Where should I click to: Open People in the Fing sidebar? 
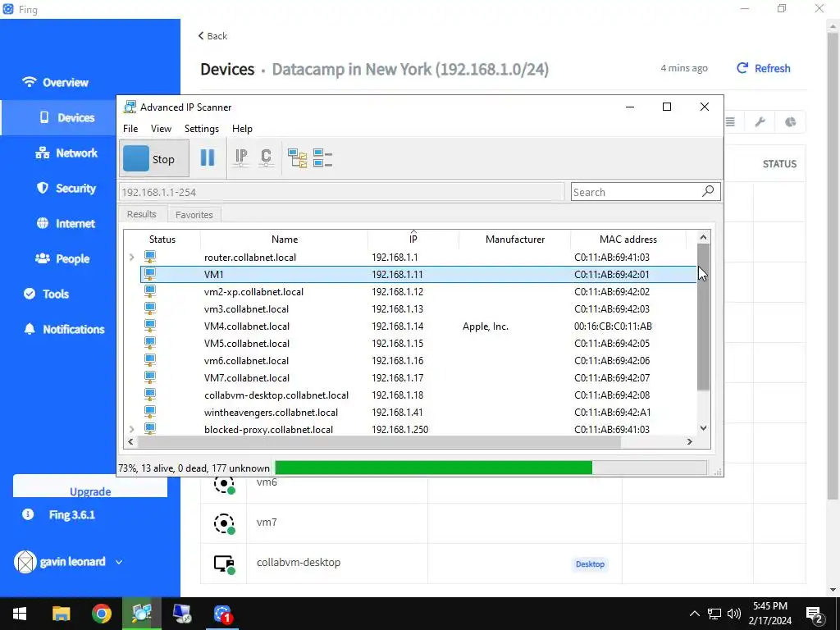[62, 258]
